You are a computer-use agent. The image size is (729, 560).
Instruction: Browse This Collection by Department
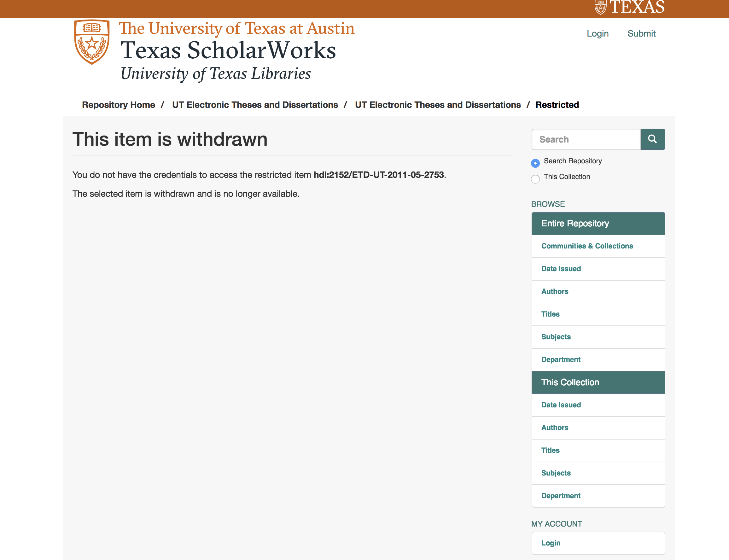pos(560,496)
